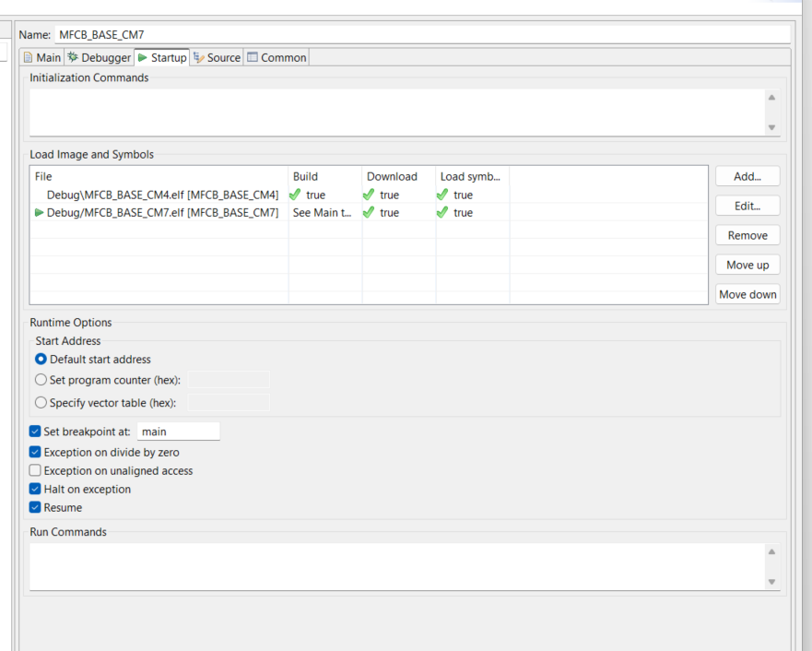Screen dimensions: 812x651
Task: Click the Add... button
Action: pos(747,176)
